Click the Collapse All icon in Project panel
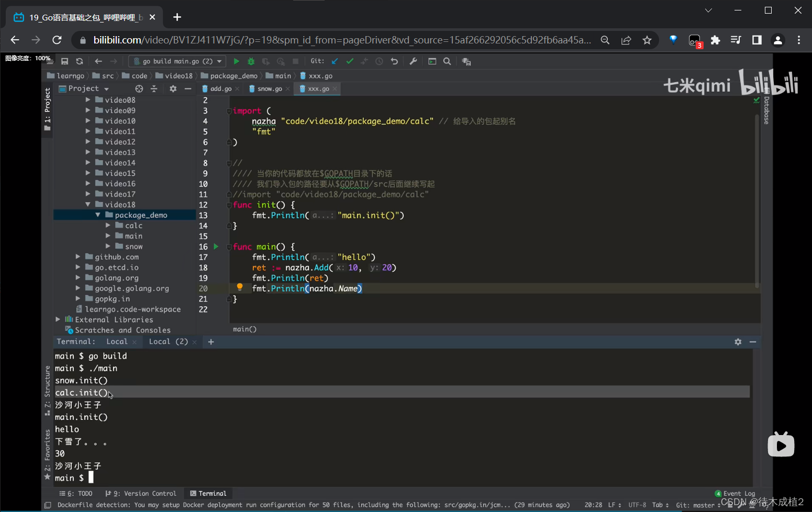This screenshot has height=512, width=812. click(154, 88)
